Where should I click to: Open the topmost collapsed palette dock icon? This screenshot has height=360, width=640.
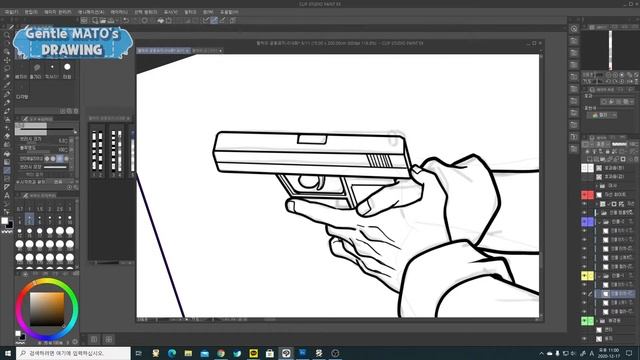click(x=574, y=29)
